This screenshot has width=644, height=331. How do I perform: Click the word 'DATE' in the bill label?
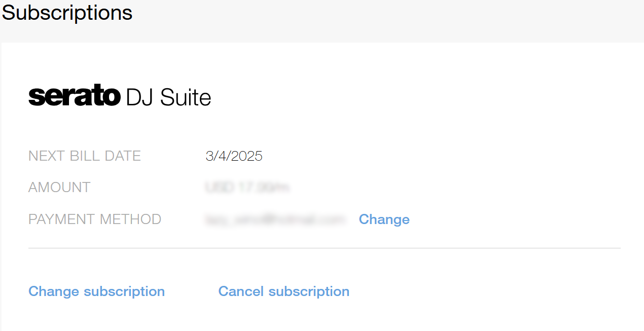click(123, 156)
